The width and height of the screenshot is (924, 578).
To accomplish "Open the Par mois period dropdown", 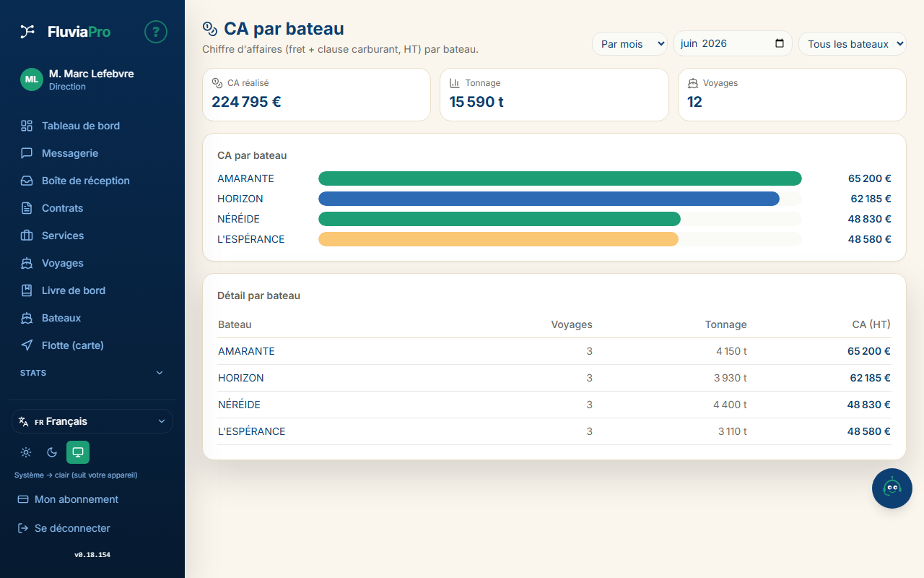I will pyautogui.click(x=629, y=43).
